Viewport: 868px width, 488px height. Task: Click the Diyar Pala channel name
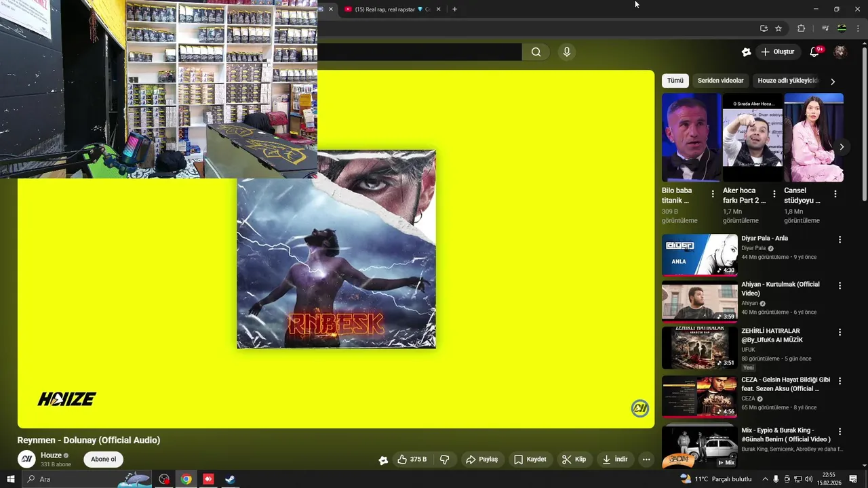[x=753, y=248]
